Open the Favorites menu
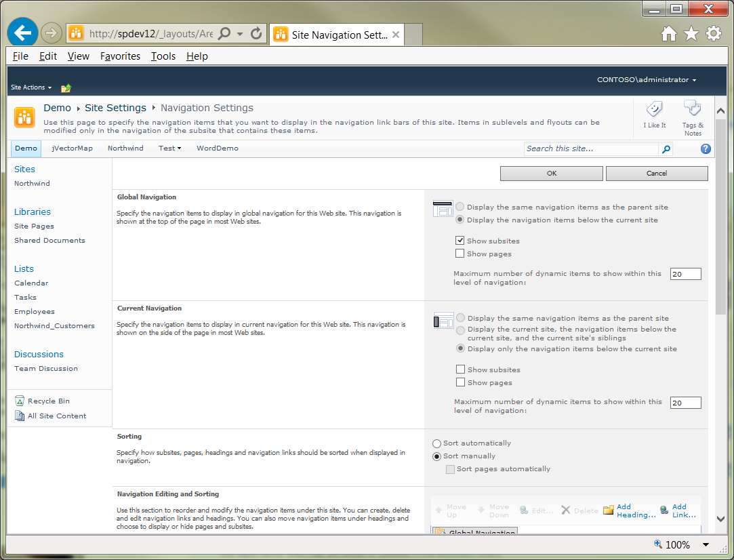Viewport: 734px width, 560px height. point(120,56)
